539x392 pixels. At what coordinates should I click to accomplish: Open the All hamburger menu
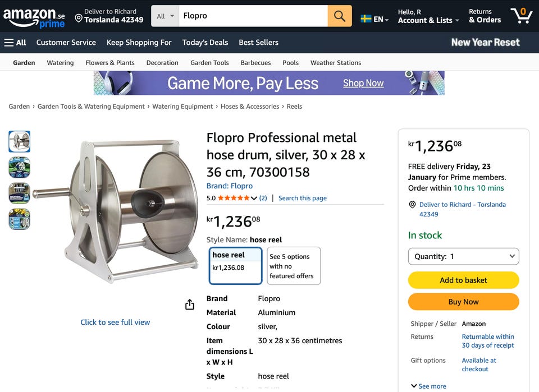pyautogui.click(x=15, y=43)
